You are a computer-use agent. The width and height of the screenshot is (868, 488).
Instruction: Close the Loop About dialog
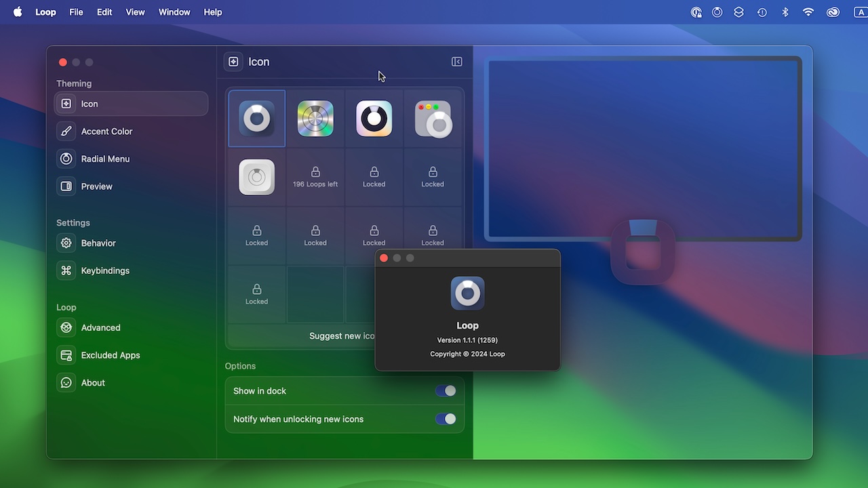tap(384, 258)
